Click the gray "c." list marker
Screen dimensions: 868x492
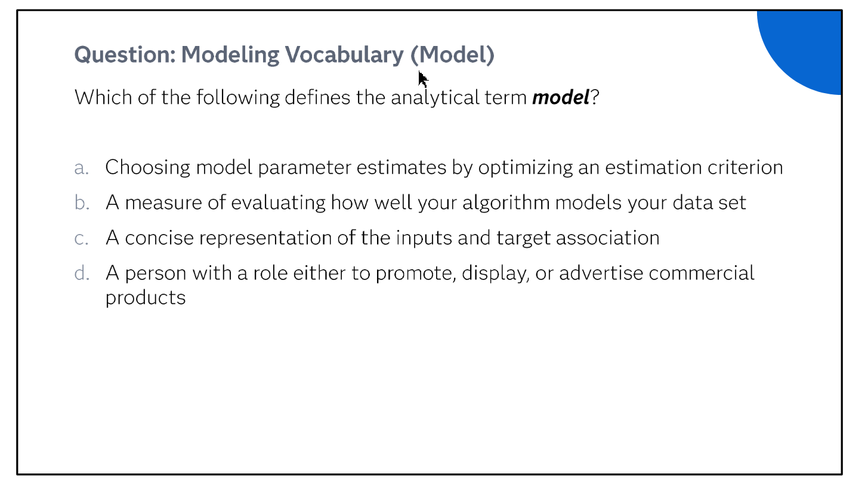point(82,238)
